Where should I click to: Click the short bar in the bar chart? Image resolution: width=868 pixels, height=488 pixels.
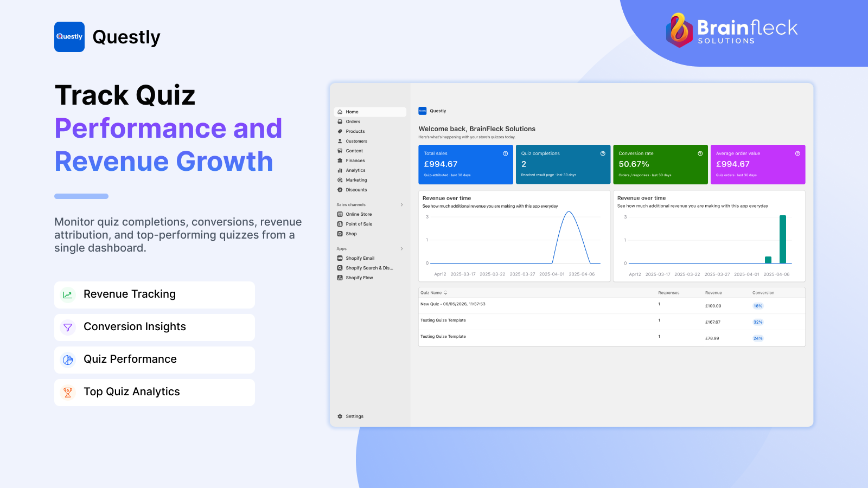pyautogui.click(x=768, y=260)
